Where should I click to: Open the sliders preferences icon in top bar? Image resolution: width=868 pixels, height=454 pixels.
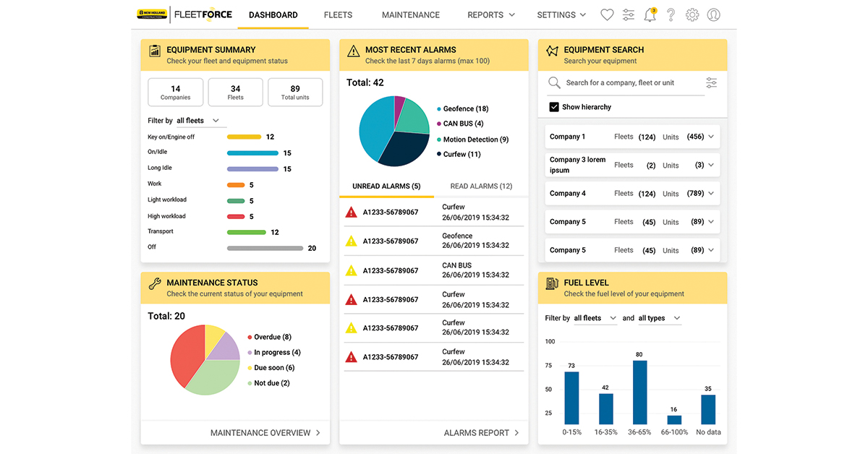[628, 14]
